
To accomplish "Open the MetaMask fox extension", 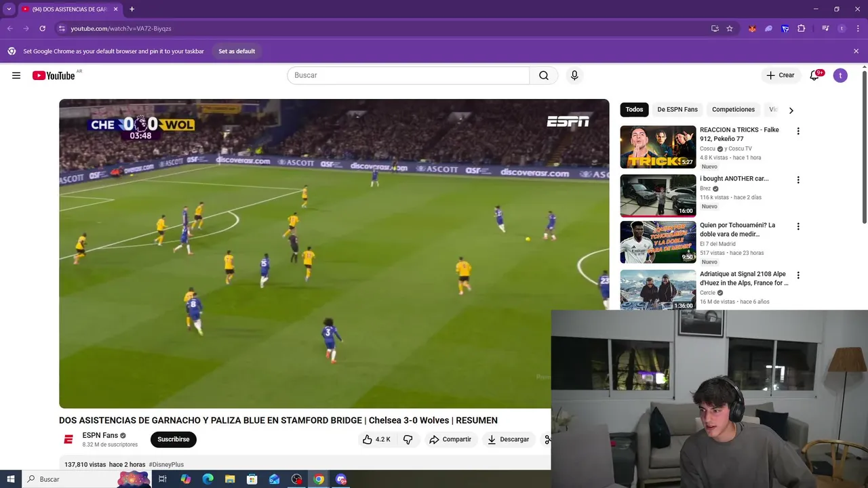I will pyautogui.click(x=752, y=28).
